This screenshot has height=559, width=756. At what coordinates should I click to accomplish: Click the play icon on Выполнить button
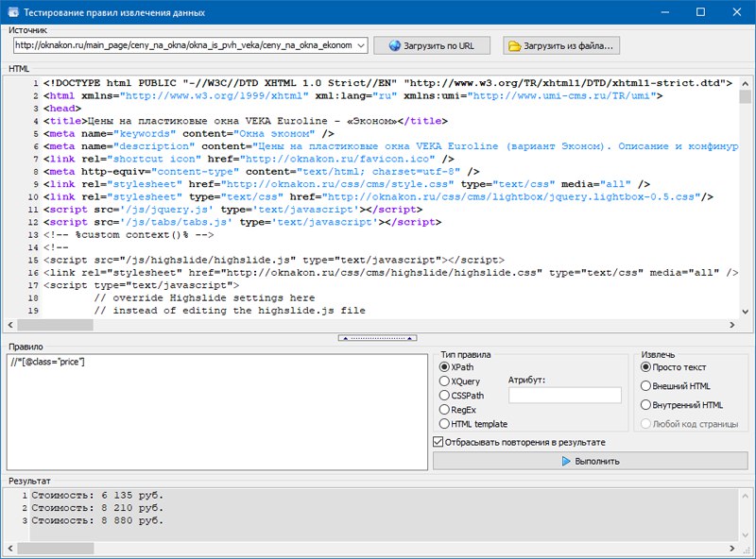566,461
